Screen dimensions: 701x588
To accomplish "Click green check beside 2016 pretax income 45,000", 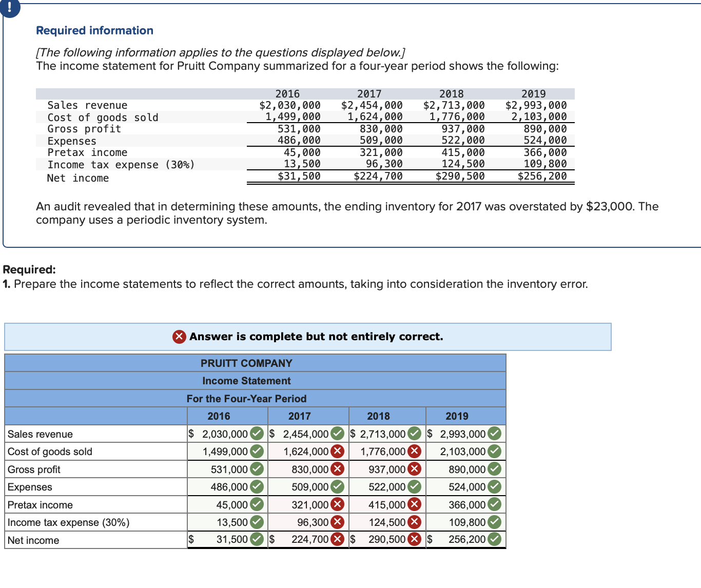I will click(257, 504).
